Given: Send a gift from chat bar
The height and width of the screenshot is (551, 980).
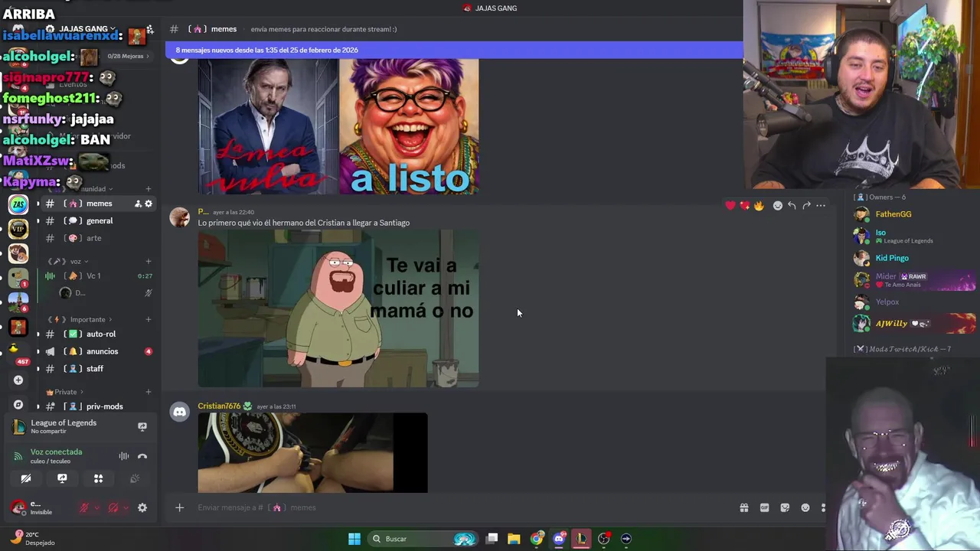Looking at the screenshot, I should point(743,507).
